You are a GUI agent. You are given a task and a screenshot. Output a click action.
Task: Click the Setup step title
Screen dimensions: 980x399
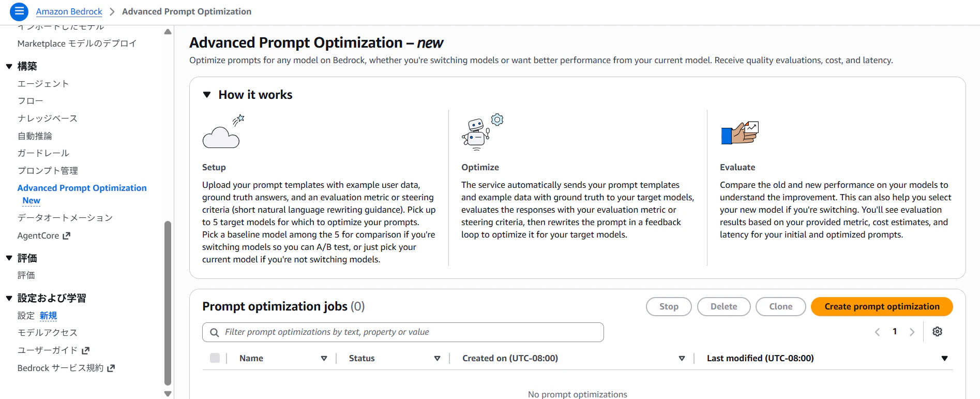tap(214, 167)
